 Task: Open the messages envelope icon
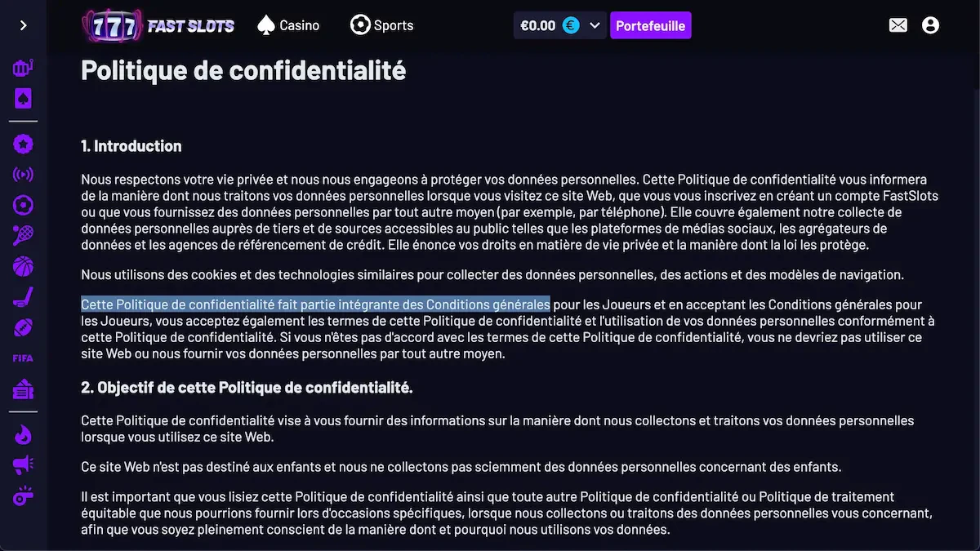pos(898,25)
